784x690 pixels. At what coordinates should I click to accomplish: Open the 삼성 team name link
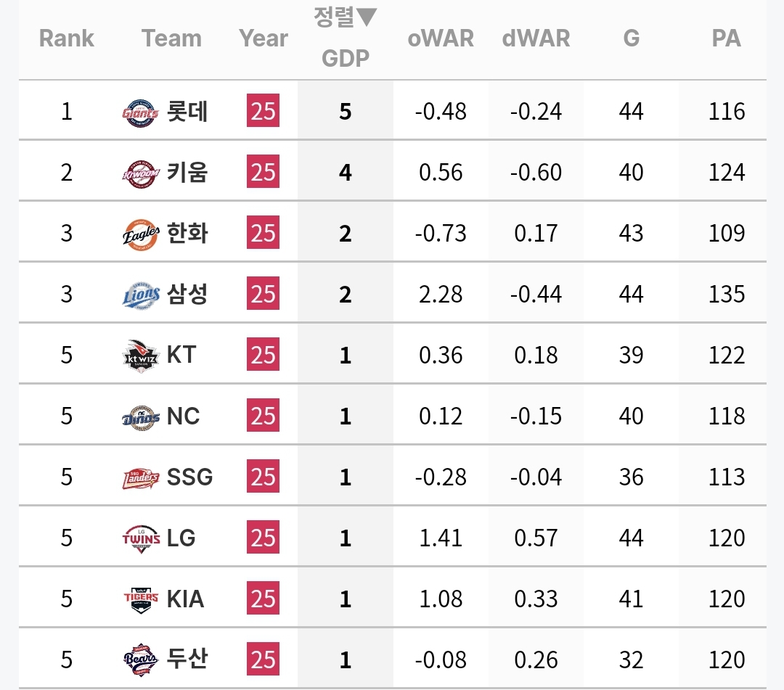point(187,295)
